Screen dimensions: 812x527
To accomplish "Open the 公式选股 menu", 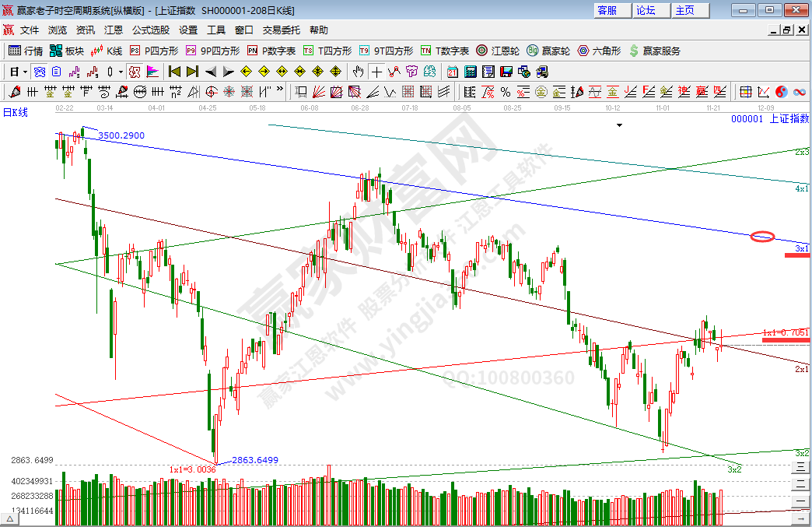I will coord(150,30).
